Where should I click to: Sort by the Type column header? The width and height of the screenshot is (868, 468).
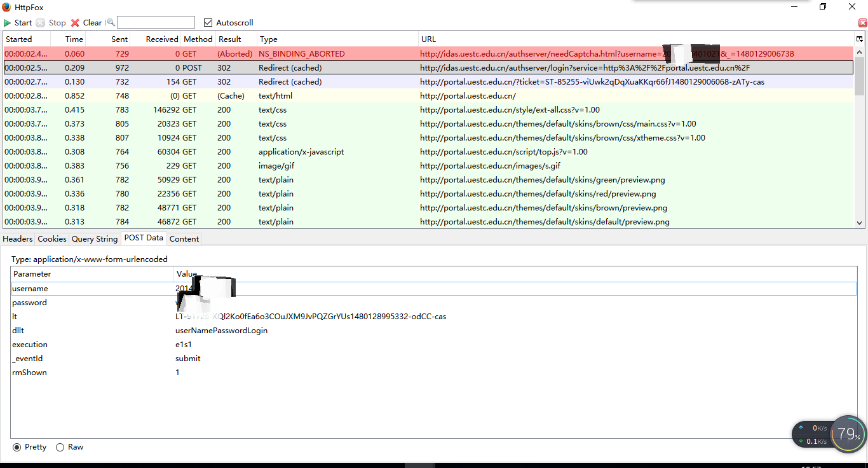[x=337, y=39]
